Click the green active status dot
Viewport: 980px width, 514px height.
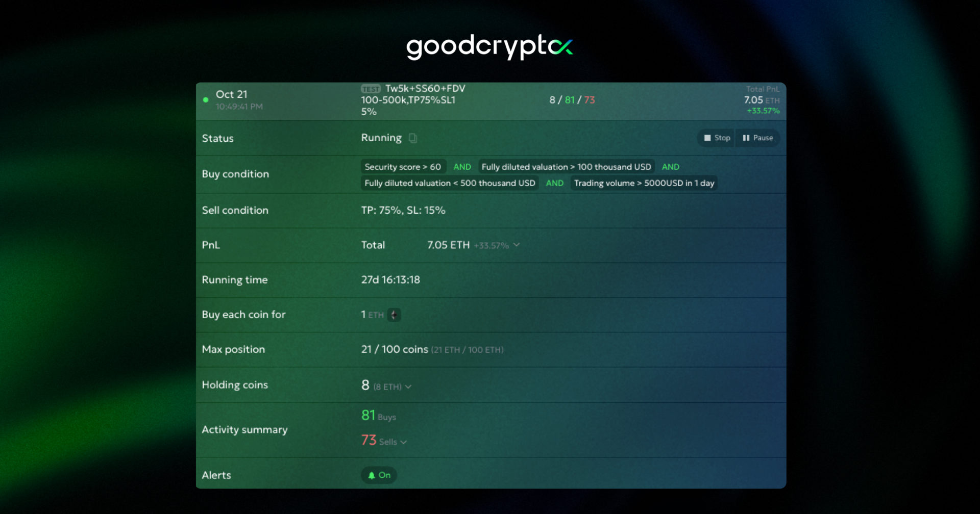[x=206, y=100]
